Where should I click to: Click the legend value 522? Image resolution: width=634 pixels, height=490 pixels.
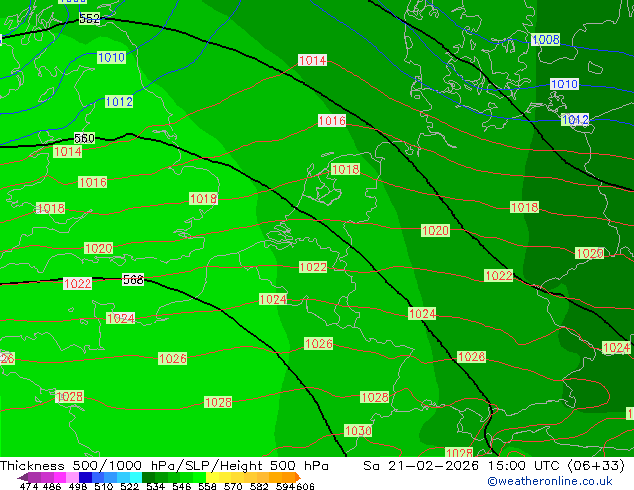[x=129, y=486]
